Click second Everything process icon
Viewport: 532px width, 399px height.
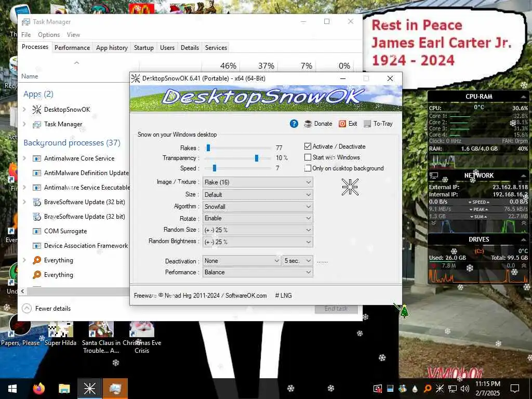point(37,275)
